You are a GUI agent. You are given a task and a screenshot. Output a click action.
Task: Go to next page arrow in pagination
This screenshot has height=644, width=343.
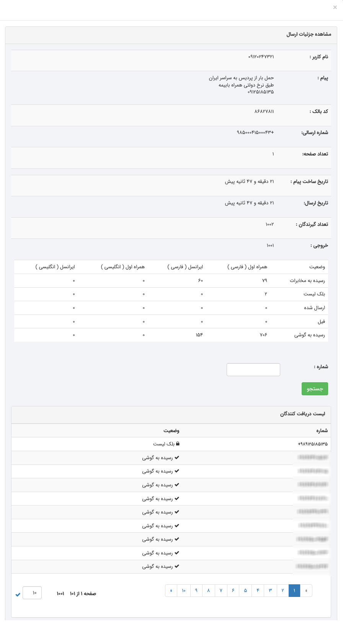point(171,591)
